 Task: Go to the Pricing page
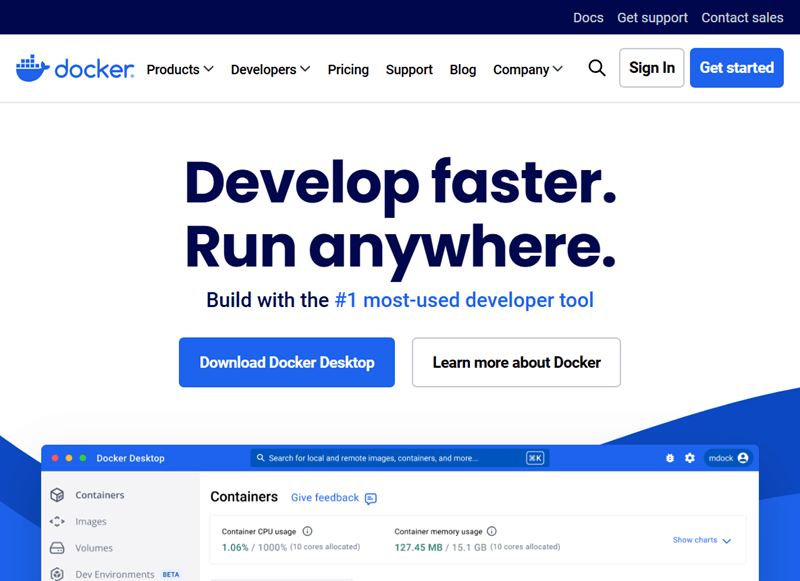tap(348, 69)
